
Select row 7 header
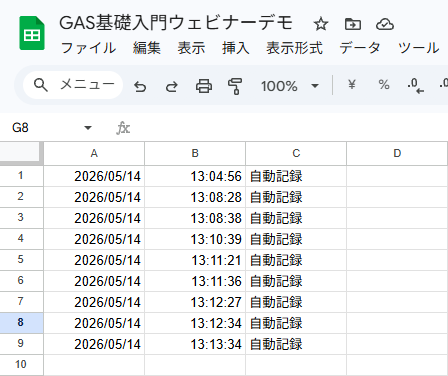(x=21, y=302)
